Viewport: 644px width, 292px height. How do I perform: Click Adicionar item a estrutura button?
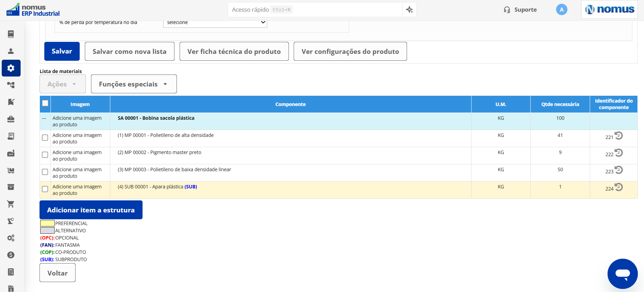coord(91,210)
